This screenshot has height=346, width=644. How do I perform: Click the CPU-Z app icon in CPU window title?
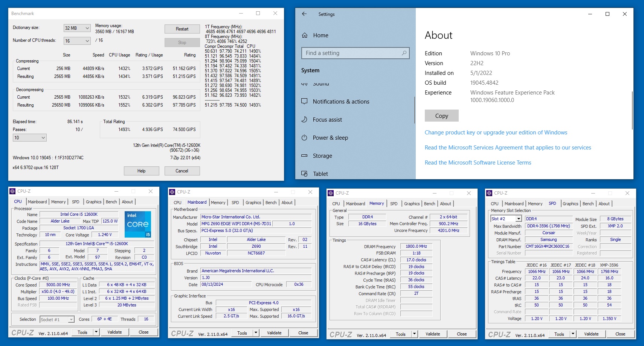pyautogui.click(x=12, y=191)
